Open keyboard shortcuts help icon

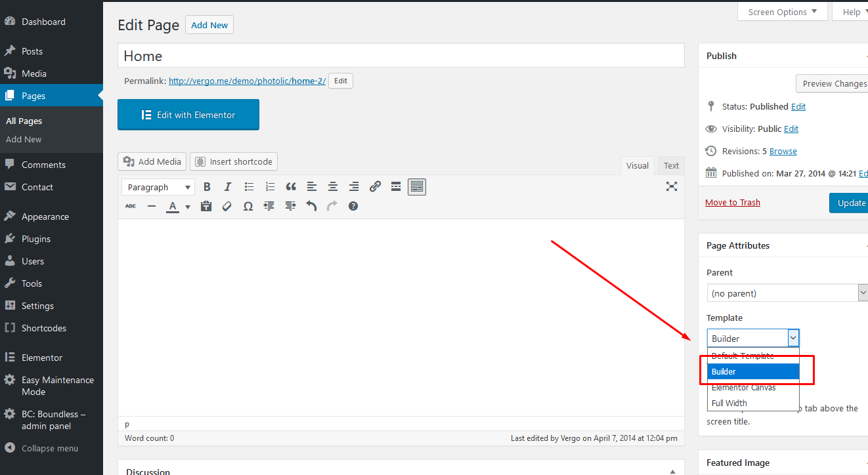tap(353, 206)
